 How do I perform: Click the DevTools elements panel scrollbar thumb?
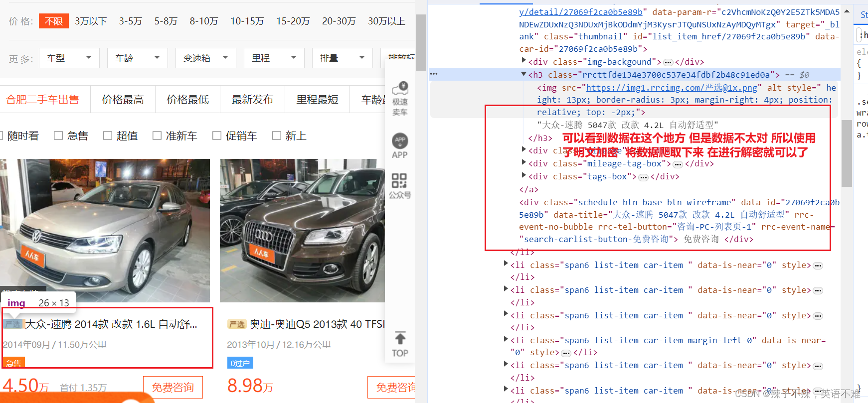coord(847,153)
